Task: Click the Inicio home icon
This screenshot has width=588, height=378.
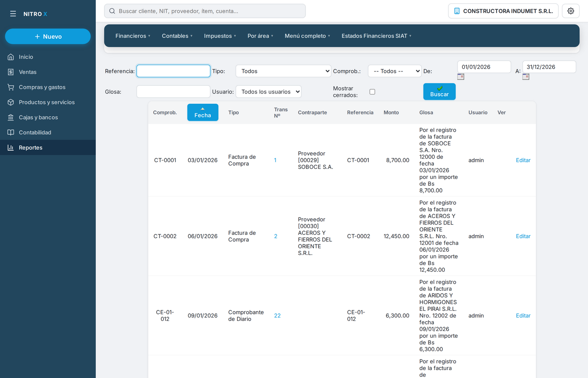Action: tap(11, 57)
